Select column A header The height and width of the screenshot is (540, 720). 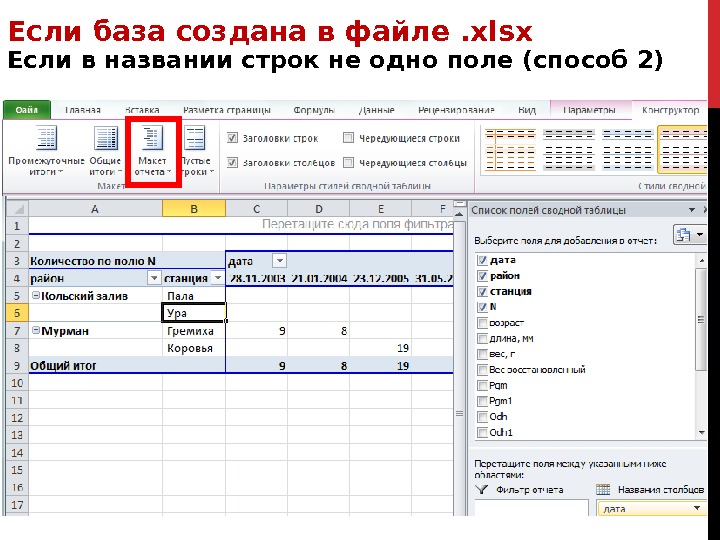(x=95, y=209)
